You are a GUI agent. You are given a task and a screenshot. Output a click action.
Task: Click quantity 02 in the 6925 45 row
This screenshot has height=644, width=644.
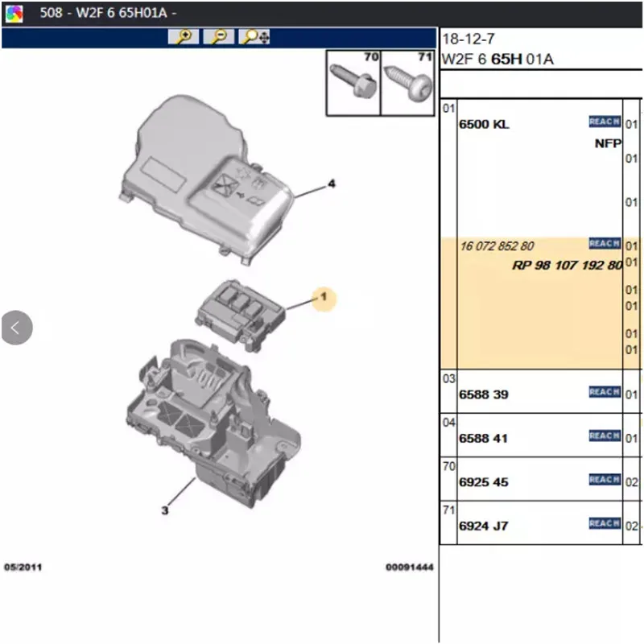pyautogui.click(x=631, y=482)
